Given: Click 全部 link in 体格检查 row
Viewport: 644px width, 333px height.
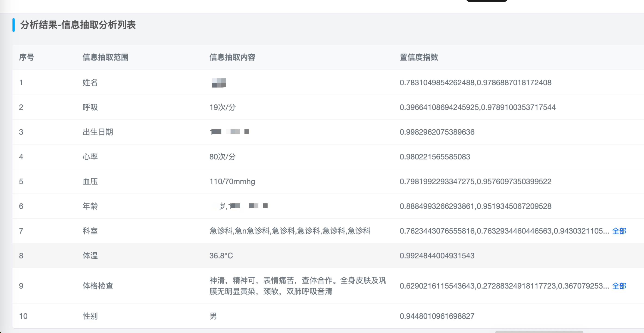Looking at the screenshot, I should [x=619, y=286].
